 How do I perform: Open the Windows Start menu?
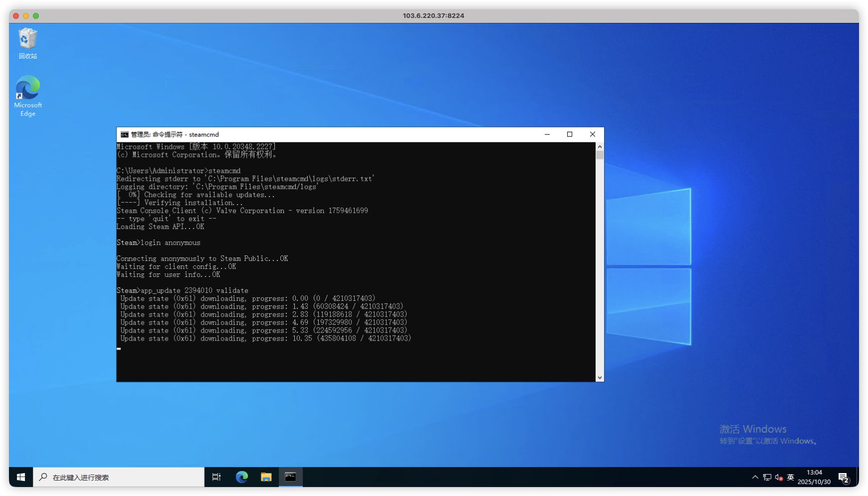pos(21,477)
